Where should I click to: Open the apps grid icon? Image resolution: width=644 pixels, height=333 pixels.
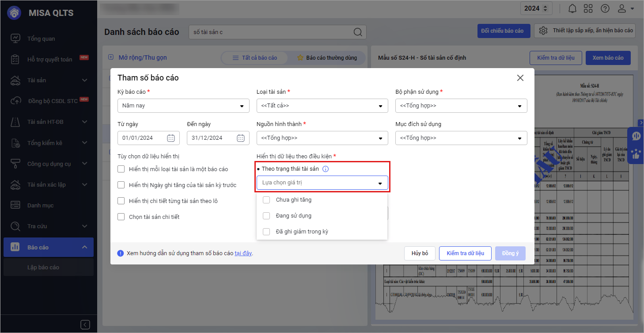[588, 8]
